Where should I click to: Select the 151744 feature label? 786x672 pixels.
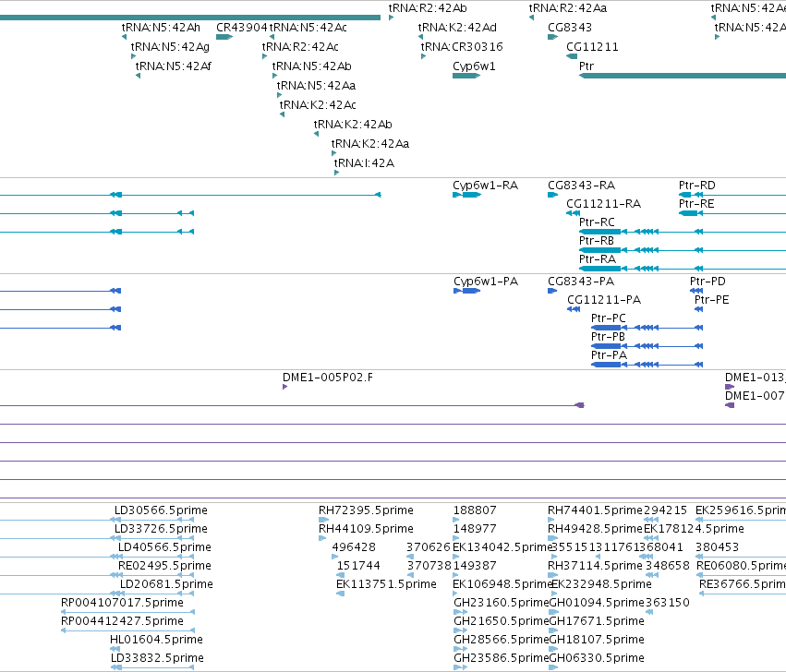358,566
